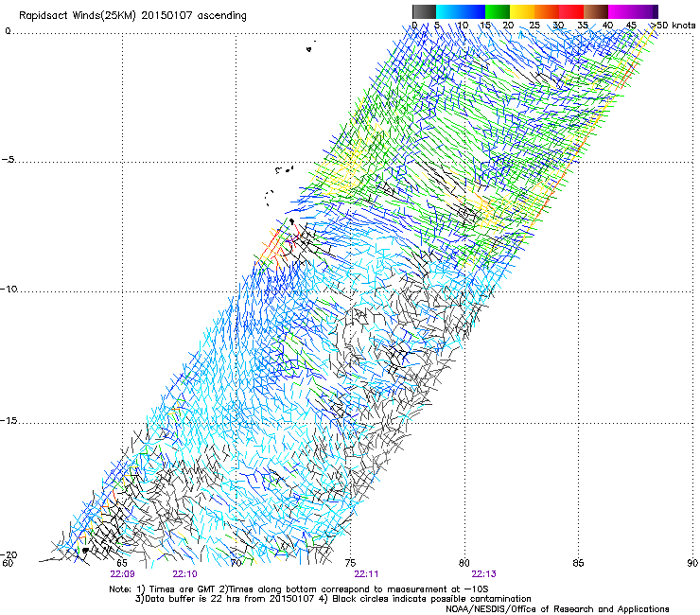This screenshot has width=700, height=615.
Task: Click the 'NOAA/NESDIS/Office of Research and Applications' credit
Action: [557, 609]
